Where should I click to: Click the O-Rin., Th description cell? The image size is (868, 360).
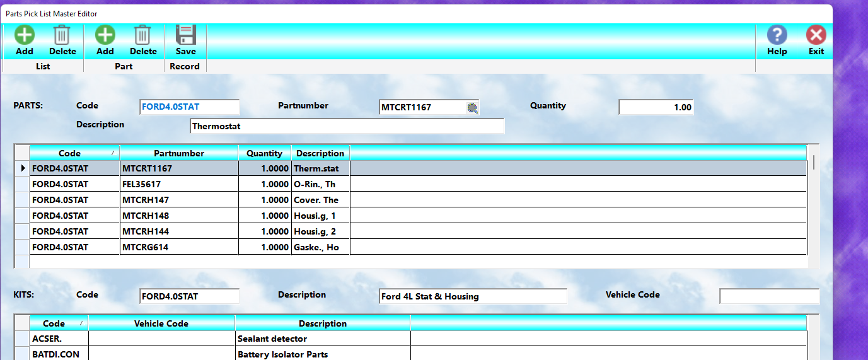[x=320, y=184]
